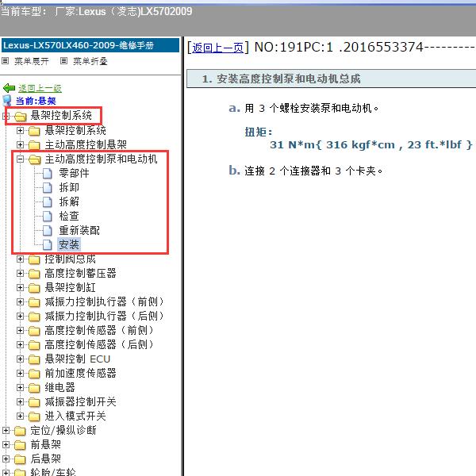Click the Lexus-LX570LX460-2009-维修手册 title bar
Viewport: 476px width, 476px height.
click(x=90, y=45)
